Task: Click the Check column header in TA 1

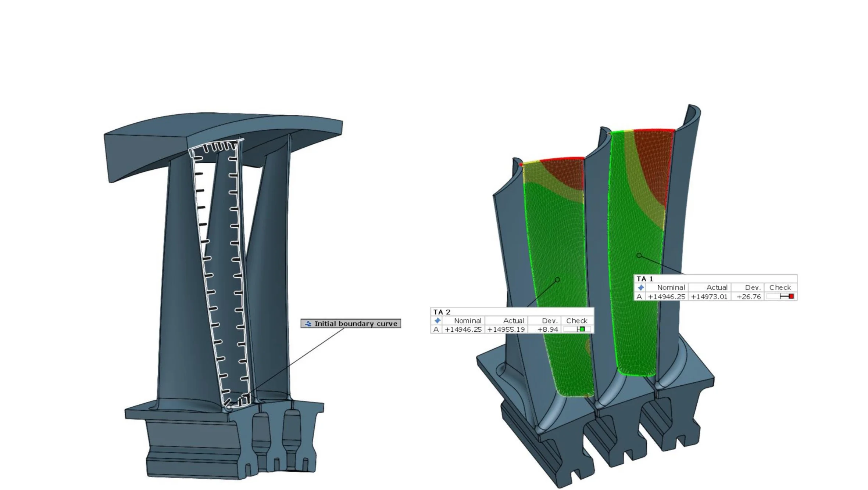Action: click(780, 288)
